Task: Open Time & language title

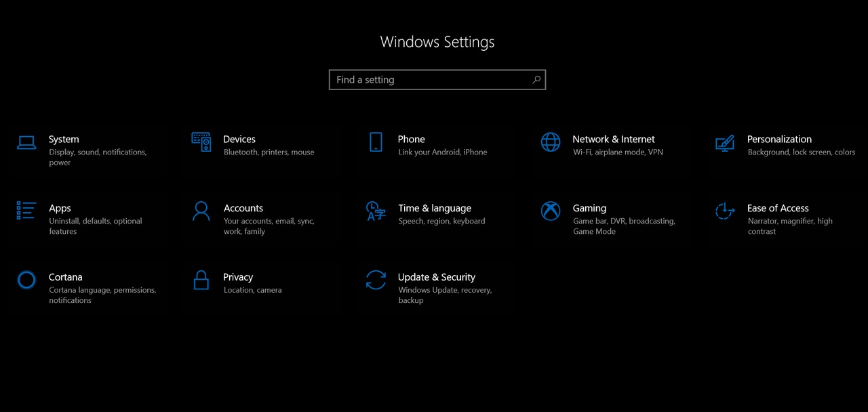Action: tap(435, 208)
